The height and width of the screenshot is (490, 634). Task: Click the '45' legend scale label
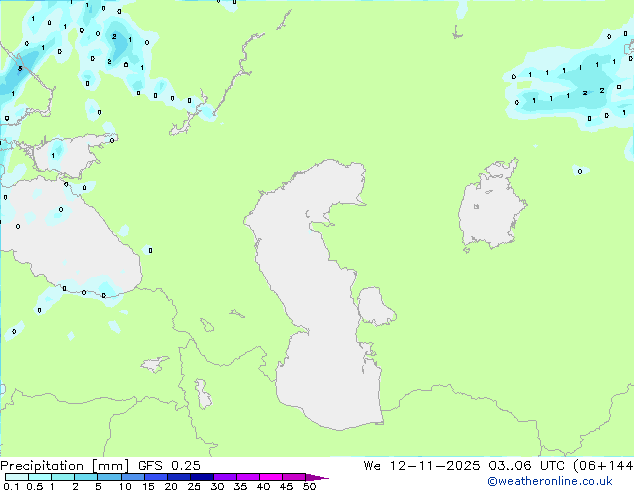(x=286, y=486)
